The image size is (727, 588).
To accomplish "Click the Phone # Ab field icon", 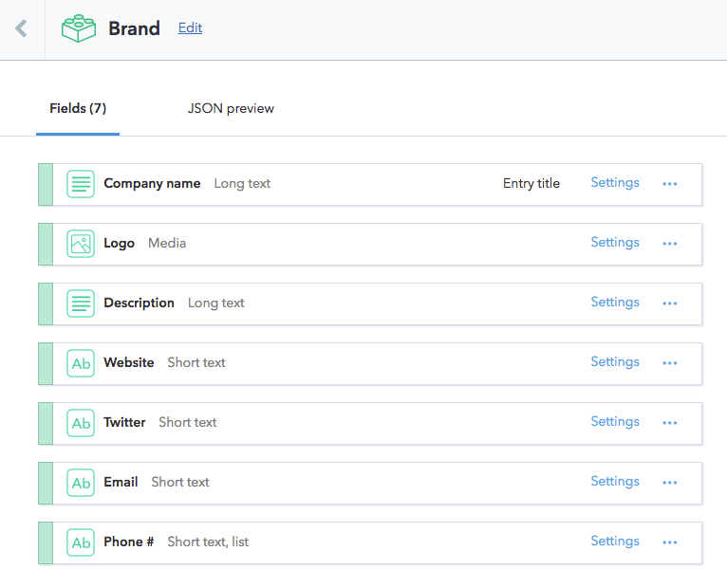I will [x=81, y=542].
